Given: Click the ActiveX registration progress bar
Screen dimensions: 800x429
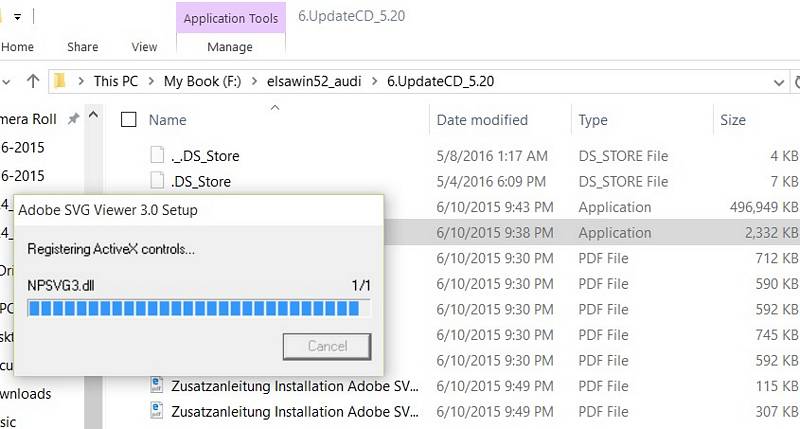Looking at the screenshot, I should [199, 308].
